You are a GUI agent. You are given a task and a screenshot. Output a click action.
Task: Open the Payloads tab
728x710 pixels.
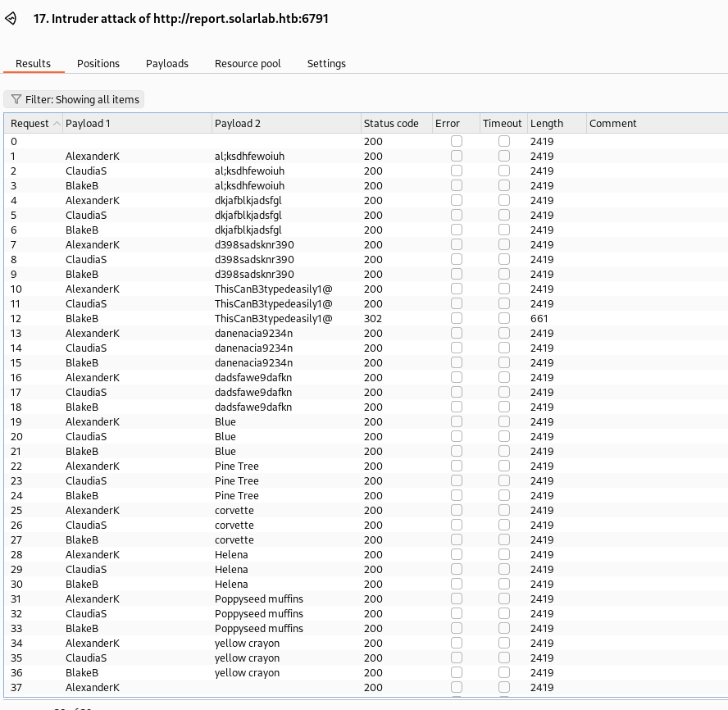click(167, 63)
